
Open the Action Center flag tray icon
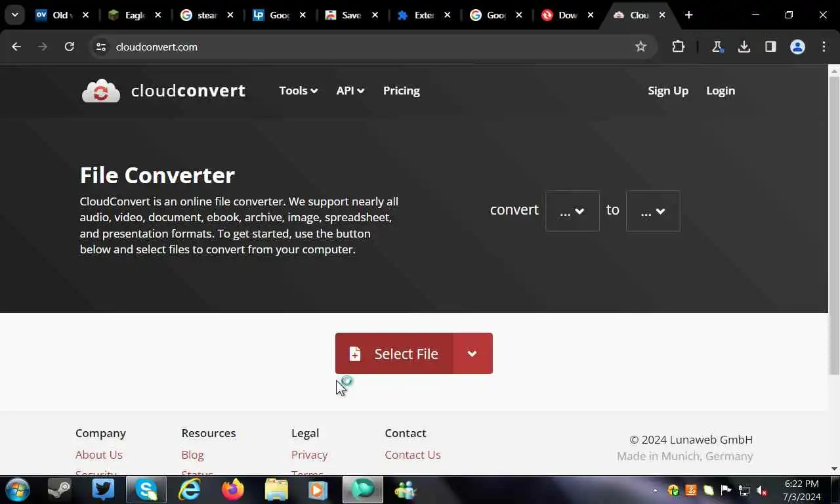(726, 490)
